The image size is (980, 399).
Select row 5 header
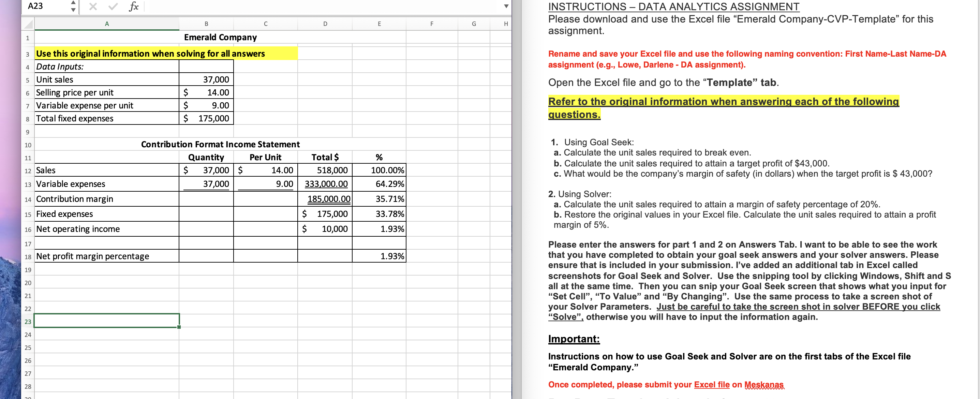(28, 80)
